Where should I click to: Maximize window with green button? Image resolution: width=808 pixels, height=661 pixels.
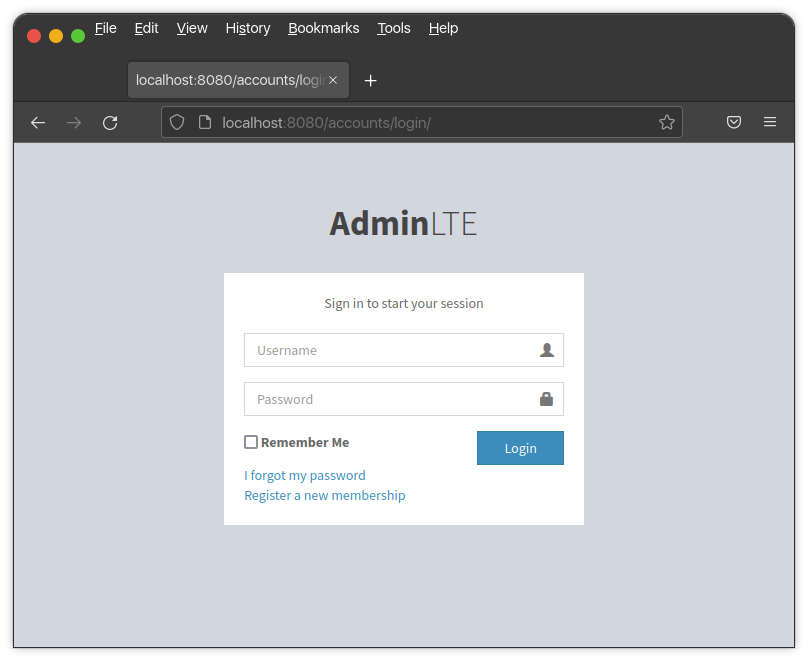pos(78,36)
